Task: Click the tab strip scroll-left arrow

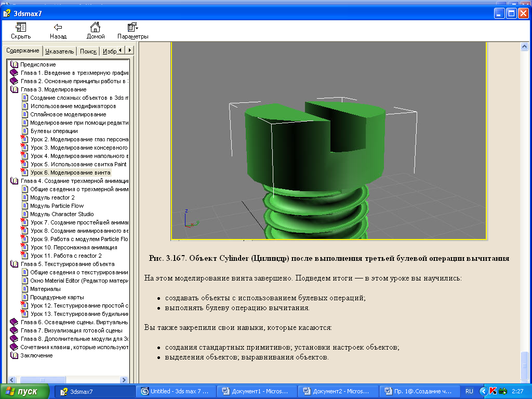Action: pos(120,50)
